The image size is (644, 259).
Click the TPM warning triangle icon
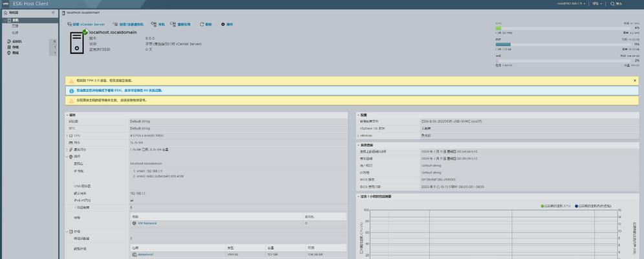pyautogui.click(x=72, y=81)
